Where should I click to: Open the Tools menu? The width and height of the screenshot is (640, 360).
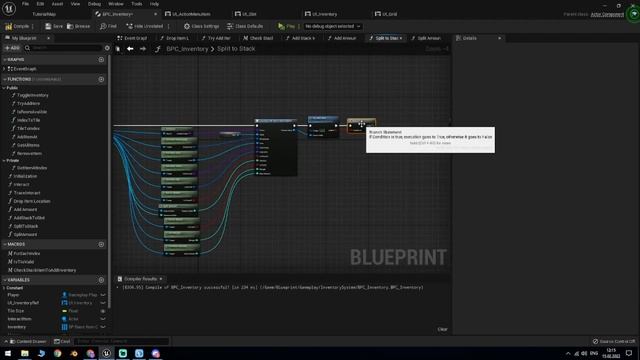click(x=137, y=4)
